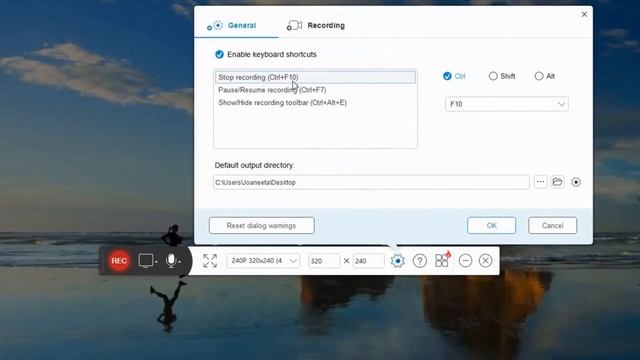Select full screen region expand icon
The width and height of the screenshot is (640, 360).
tap(210, 260)
